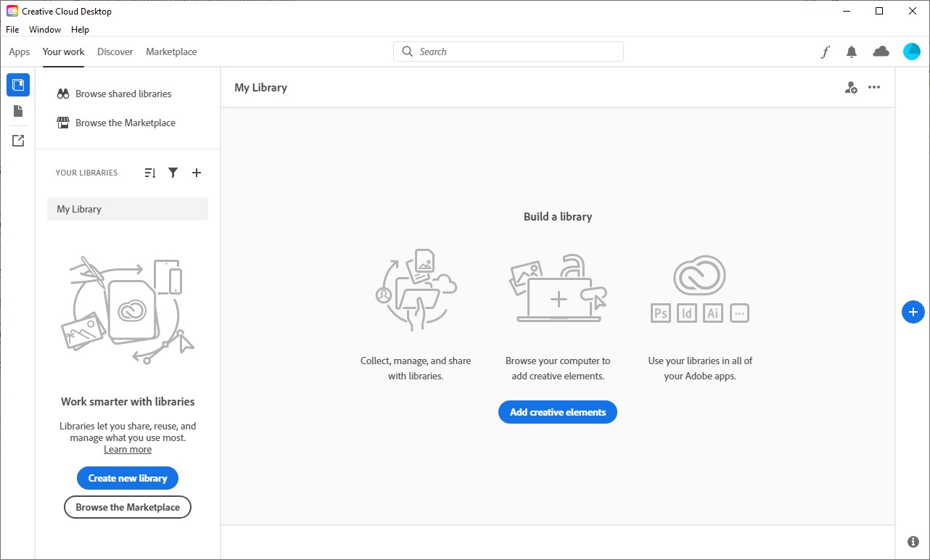Click the Search input field
Screen dimensions: 930x560
coord(508,52)
